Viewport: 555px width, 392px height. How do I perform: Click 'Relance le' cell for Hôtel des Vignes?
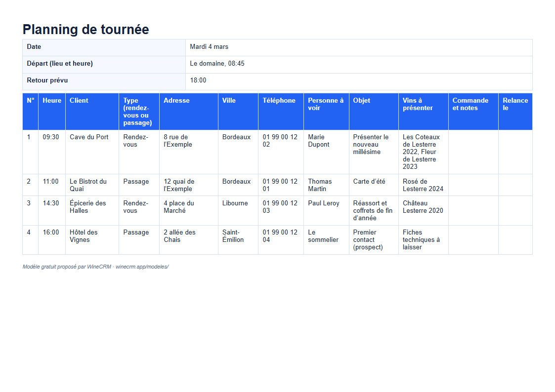pyautogui.click(x=515, y=240)
